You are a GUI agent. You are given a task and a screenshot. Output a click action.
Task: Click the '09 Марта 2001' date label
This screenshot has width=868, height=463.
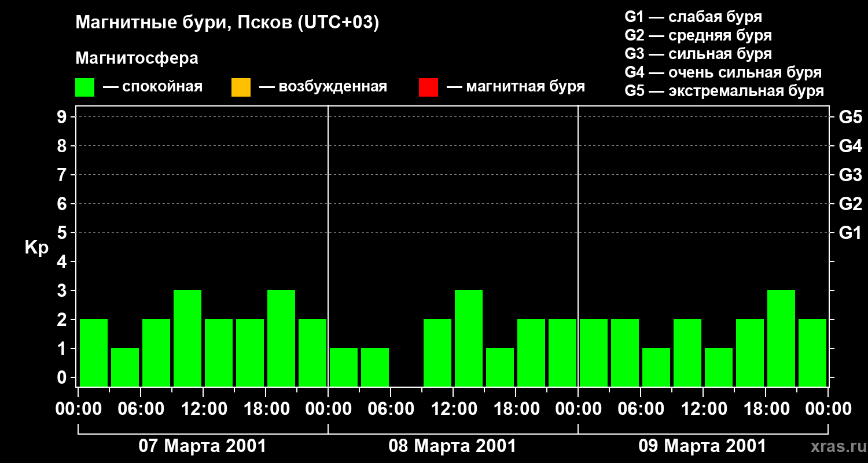pyautogui.click(x=703, y=446)
